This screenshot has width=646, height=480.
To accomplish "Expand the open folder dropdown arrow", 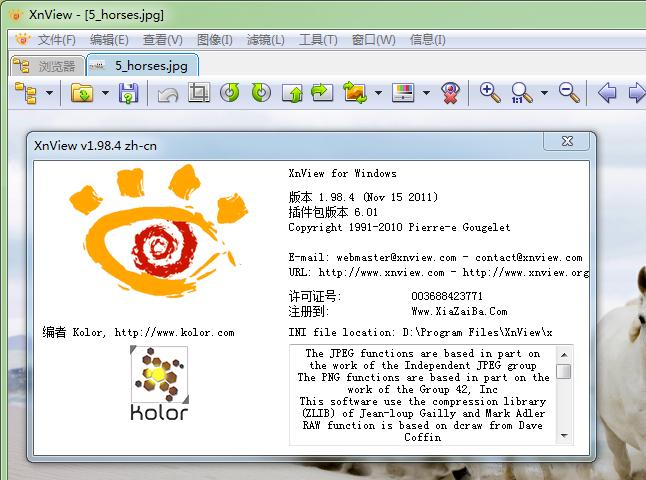I will coord(103,94).
